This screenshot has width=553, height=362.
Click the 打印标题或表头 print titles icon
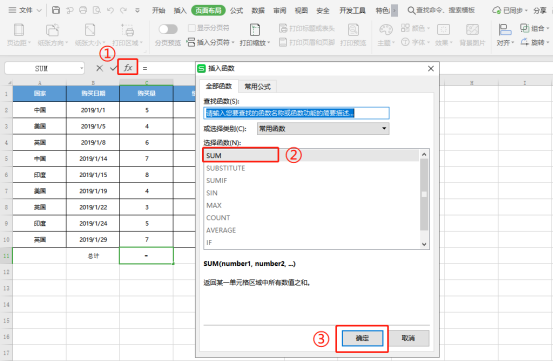[x=283, y=28]
